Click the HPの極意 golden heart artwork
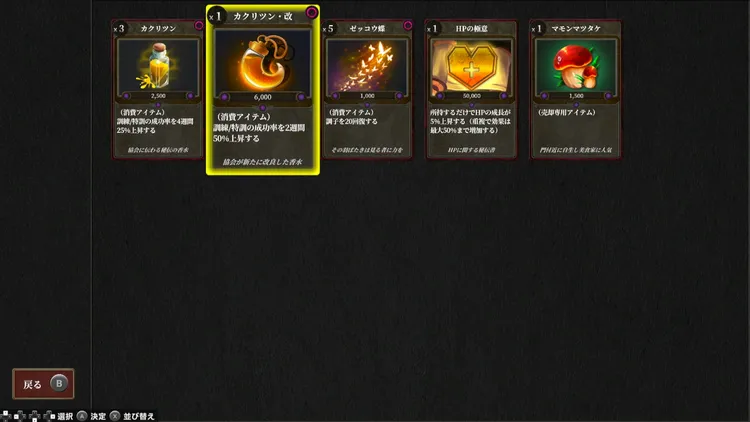 471,66
